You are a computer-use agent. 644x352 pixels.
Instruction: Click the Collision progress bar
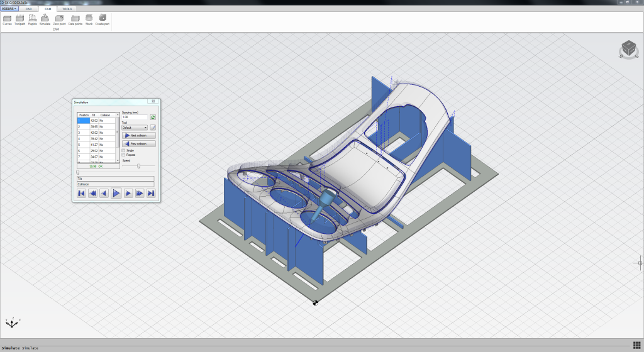pyautogui.click(x=116, y=184)
